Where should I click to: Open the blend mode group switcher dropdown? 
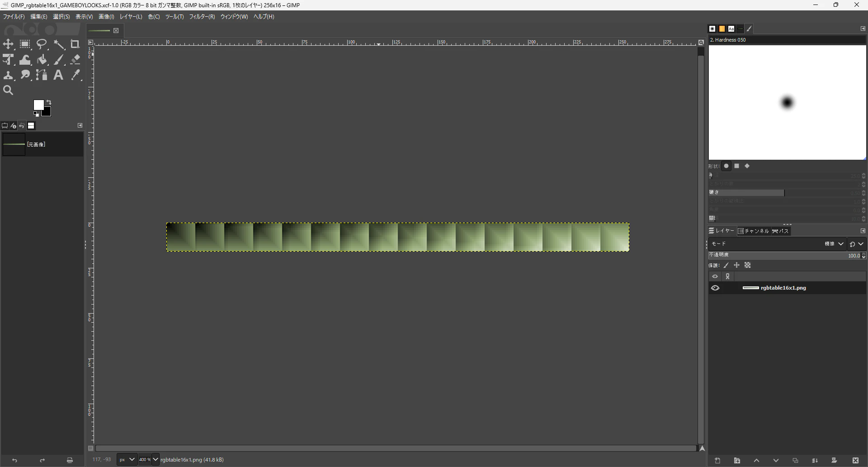tap(856, 244)
